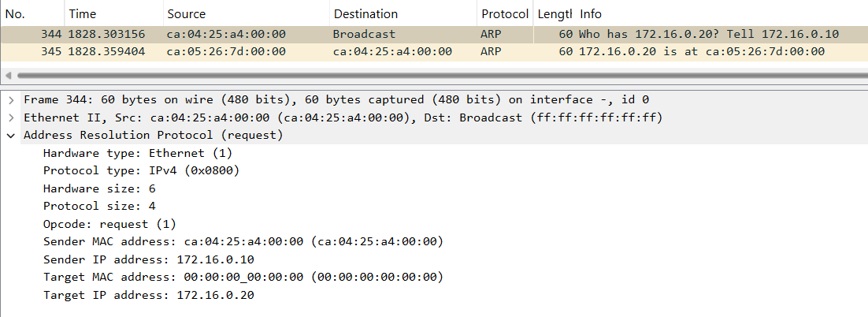Select the Protocol type: IPv4 field
The height and width of the screenshot is (317, 868).
[x=141, y=170]
